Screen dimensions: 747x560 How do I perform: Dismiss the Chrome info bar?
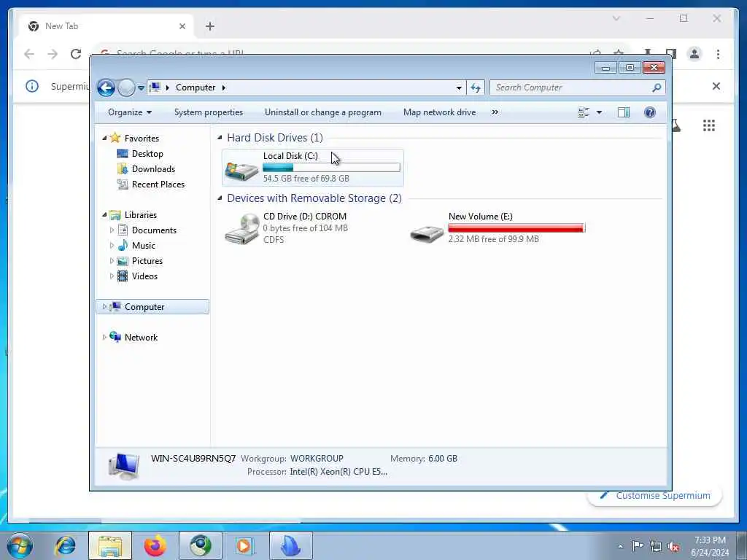coord(716,86)
